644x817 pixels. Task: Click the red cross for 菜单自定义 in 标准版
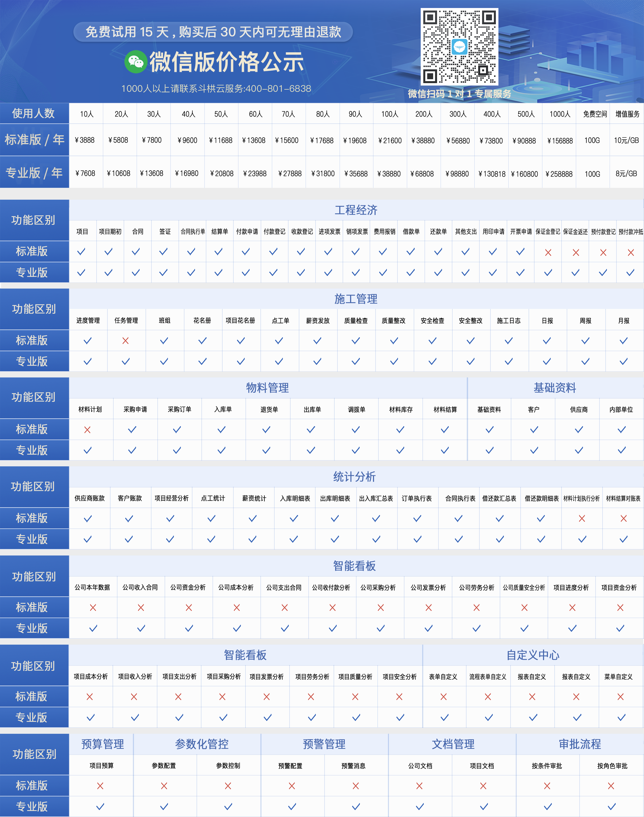[621, 697]
